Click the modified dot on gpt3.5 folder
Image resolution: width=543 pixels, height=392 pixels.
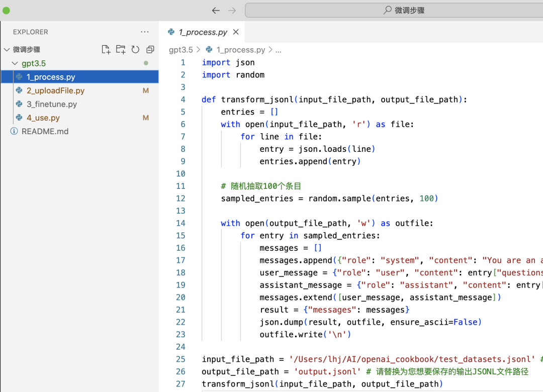coord(146,63)
